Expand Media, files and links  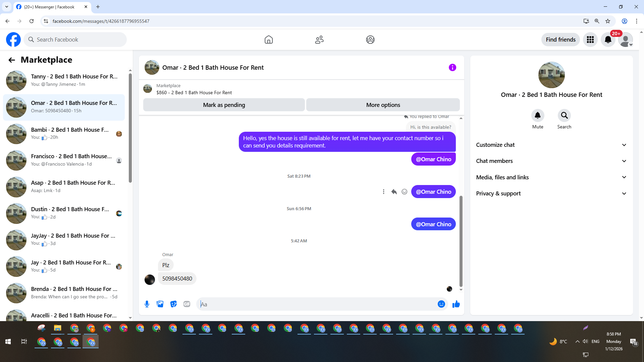coord(551,177)
